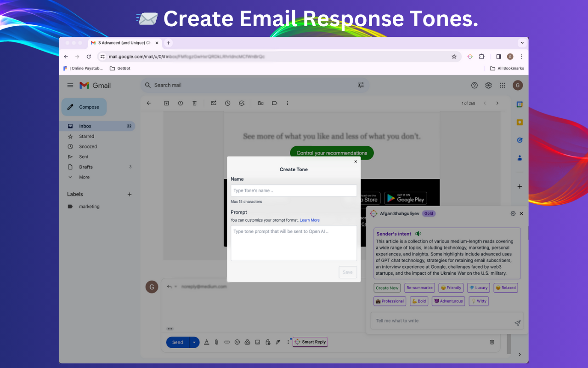Select the Professional tone
Viewport: 588px width, 368px height.
pyautogui.click(x=390, y=301)
